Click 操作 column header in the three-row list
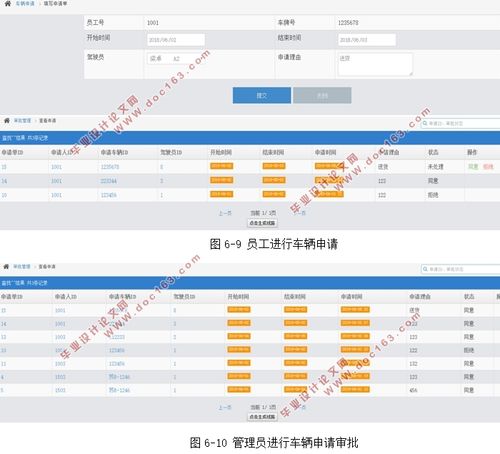 pos(472,152)
